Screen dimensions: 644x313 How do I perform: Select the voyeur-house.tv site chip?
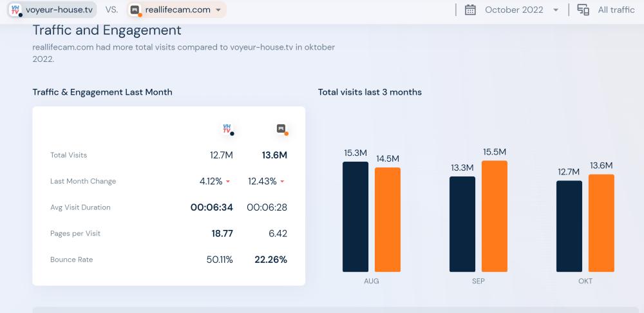point(59,10)
